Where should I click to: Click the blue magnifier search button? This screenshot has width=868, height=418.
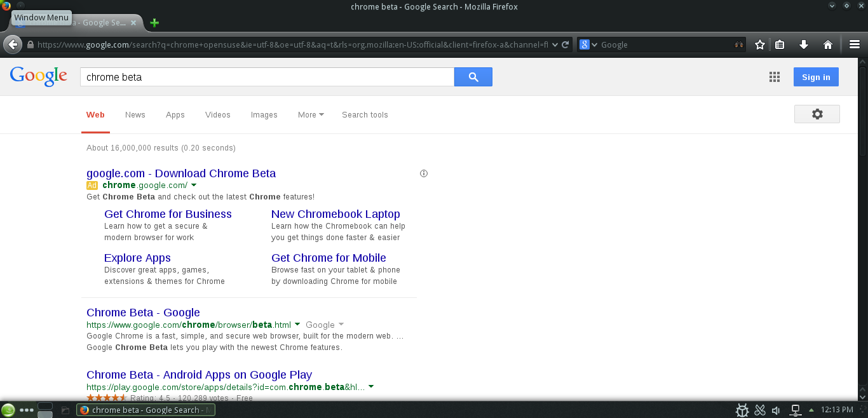click(x=473, y=77)
